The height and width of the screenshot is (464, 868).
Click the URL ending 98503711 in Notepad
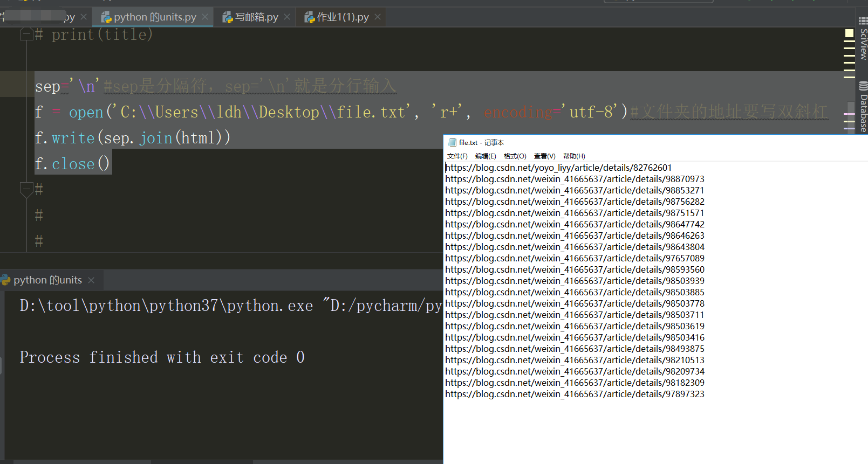click(x=575, y=315)
